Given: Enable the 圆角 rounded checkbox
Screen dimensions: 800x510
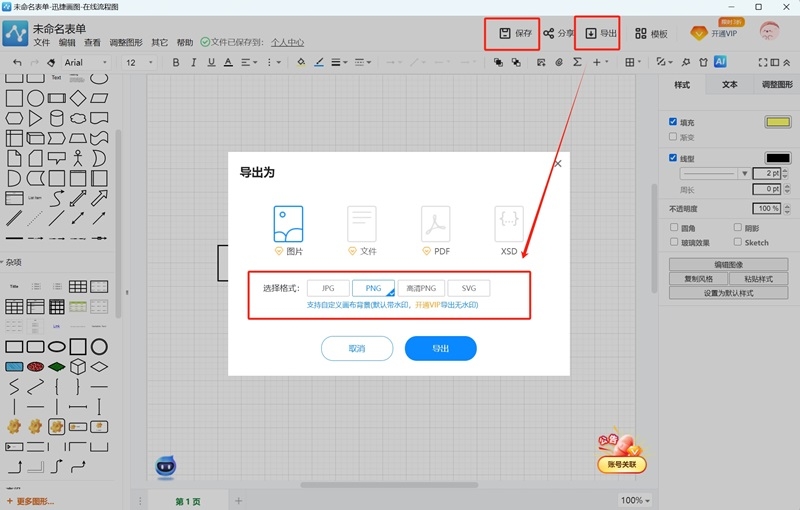Looking at the screenshot, I should 674,227.
